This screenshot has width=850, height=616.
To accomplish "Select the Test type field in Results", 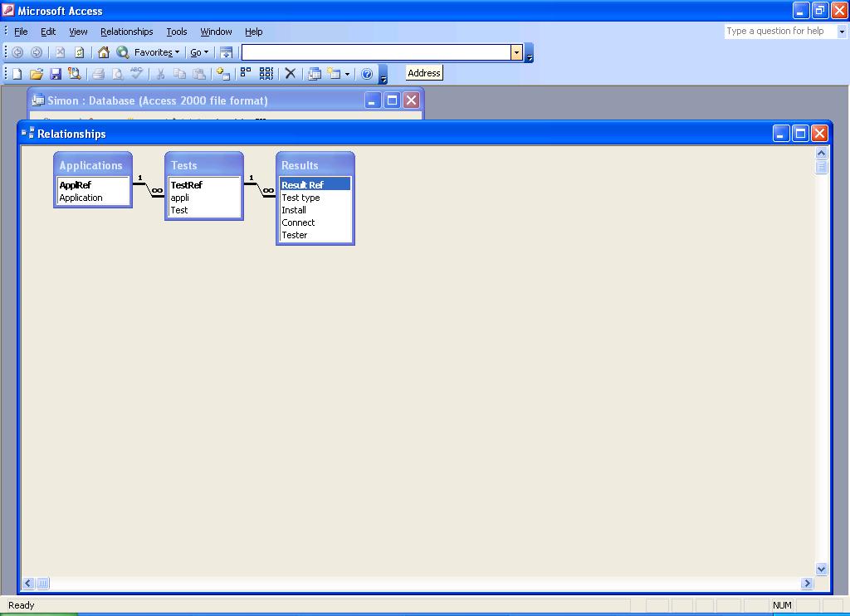I will [x=315, y=198].
